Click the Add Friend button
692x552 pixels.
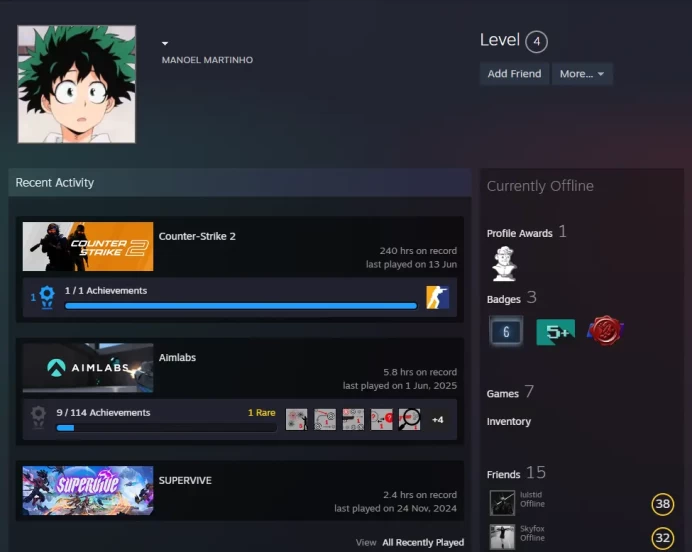tap(514, 74)
